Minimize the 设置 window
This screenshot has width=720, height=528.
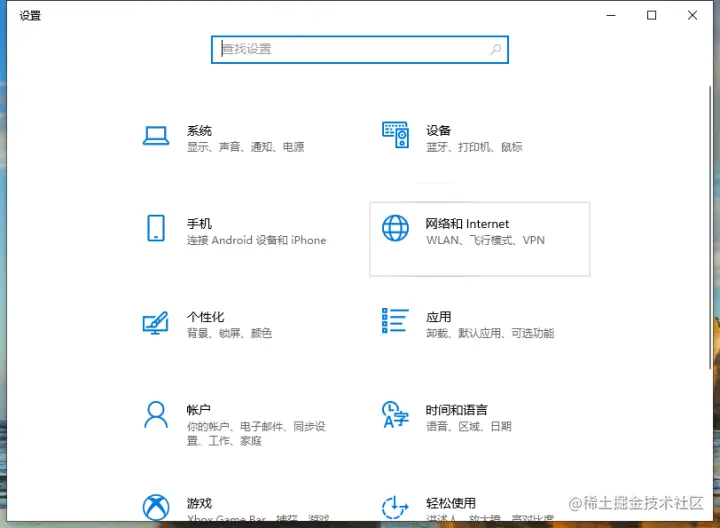[611, 15]
